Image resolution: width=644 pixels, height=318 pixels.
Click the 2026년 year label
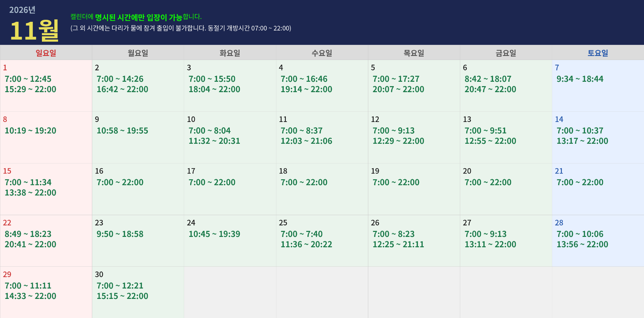pyautogui.click(x=22, y=10)
